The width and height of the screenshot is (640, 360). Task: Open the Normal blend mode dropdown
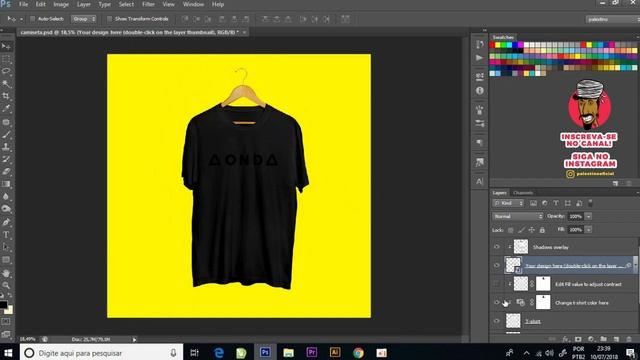click(x=518, y=216)
